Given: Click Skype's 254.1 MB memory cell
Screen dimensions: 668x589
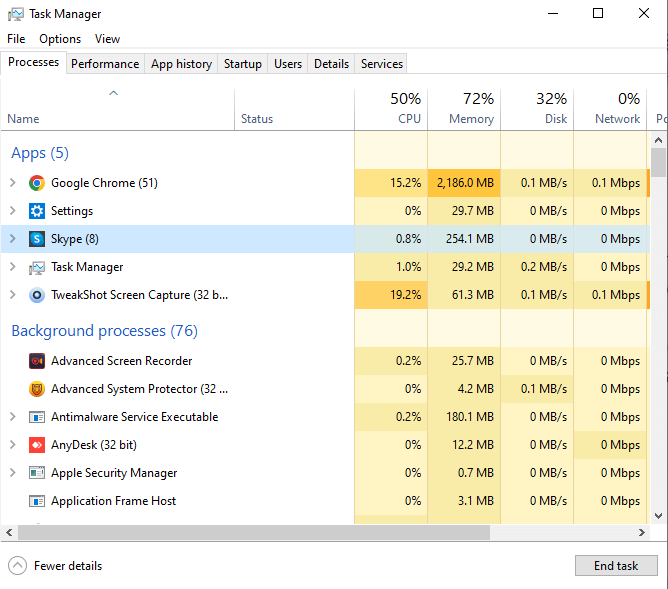Looking at the screenshot, I should 464,239.
